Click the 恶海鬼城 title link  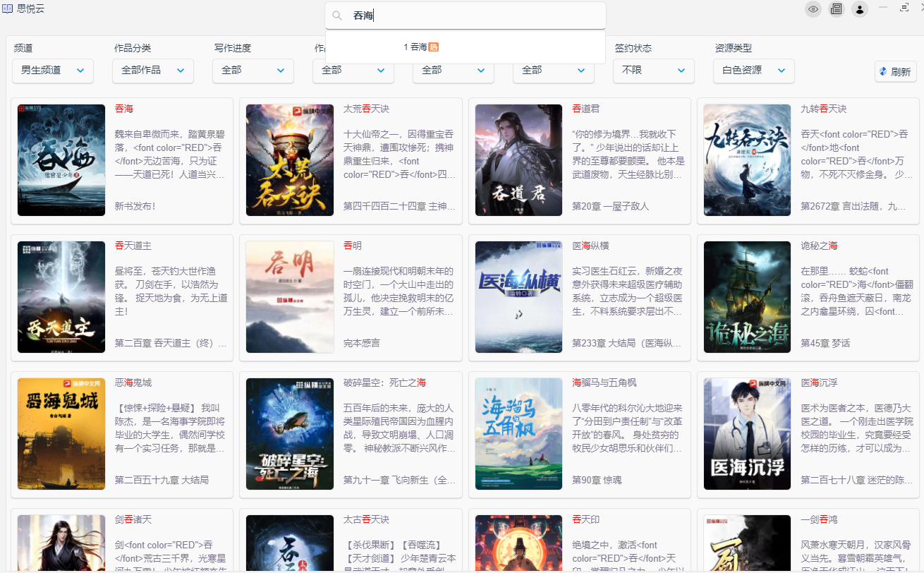point(133,382)
